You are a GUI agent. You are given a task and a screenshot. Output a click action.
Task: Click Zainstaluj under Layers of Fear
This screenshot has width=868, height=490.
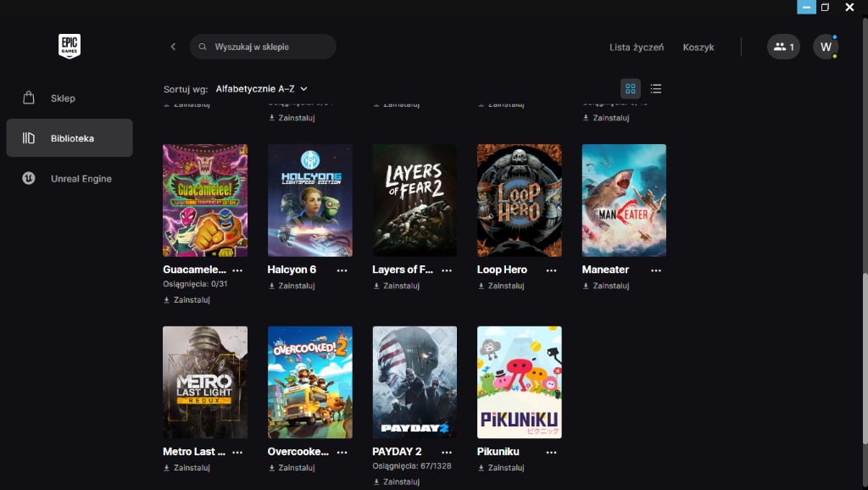click(397, 286)
